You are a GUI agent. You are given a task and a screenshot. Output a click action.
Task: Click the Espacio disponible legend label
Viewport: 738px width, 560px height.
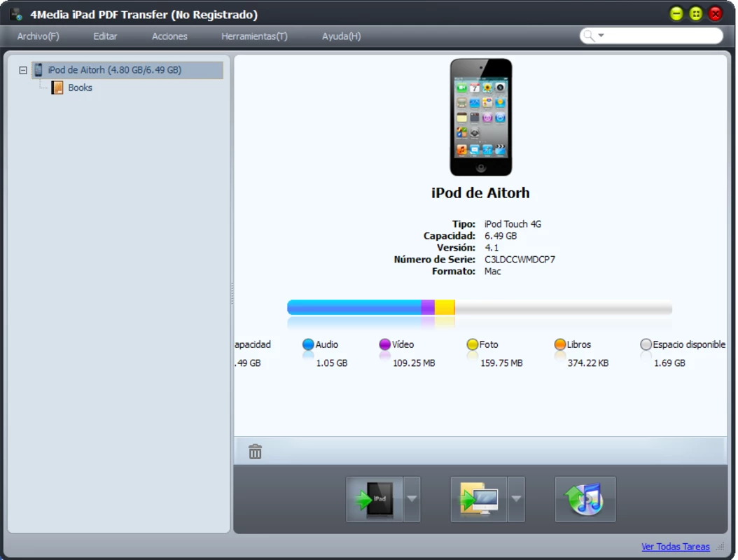[689, 344]
